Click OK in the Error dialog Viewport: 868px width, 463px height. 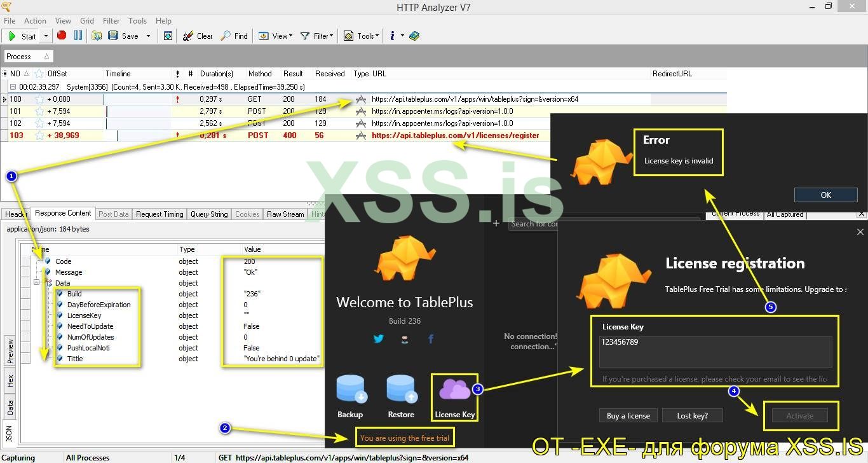click(x=825, y=195)
